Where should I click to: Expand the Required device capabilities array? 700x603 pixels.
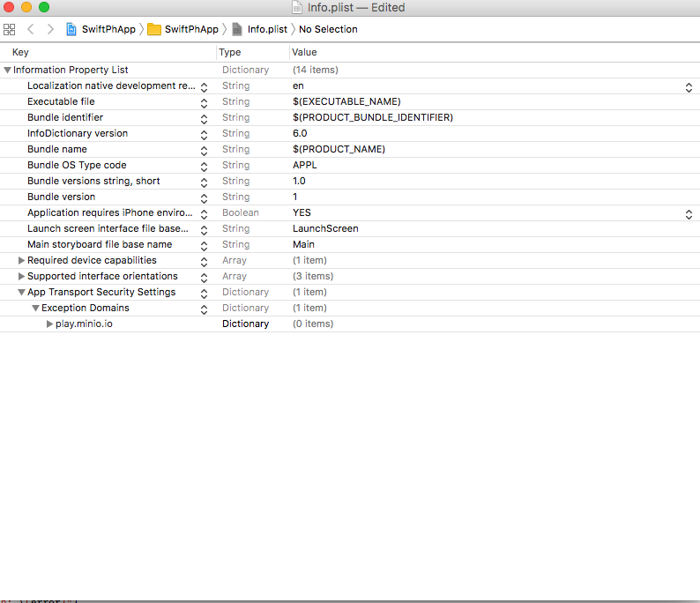tap(22, 260)
